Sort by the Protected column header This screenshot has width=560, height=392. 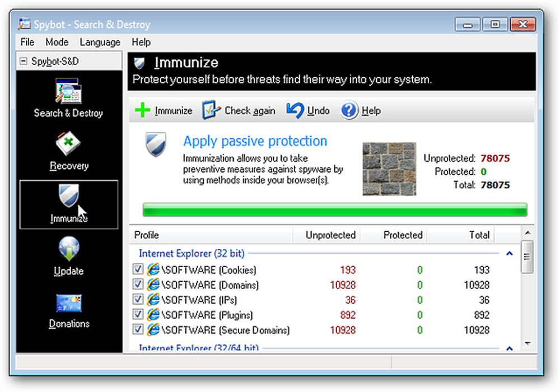coord(393,235)
